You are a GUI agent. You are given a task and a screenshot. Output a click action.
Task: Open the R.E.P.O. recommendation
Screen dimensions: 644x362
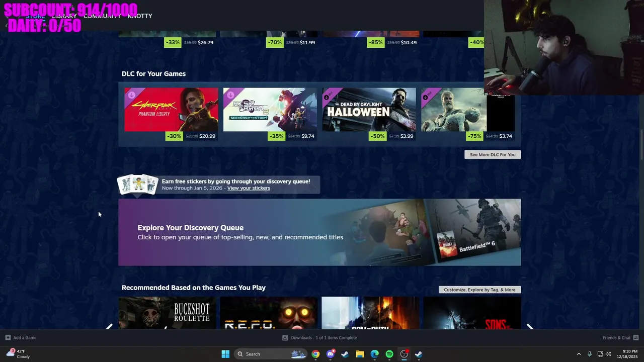pyautogui.click(x=269, y=313)
